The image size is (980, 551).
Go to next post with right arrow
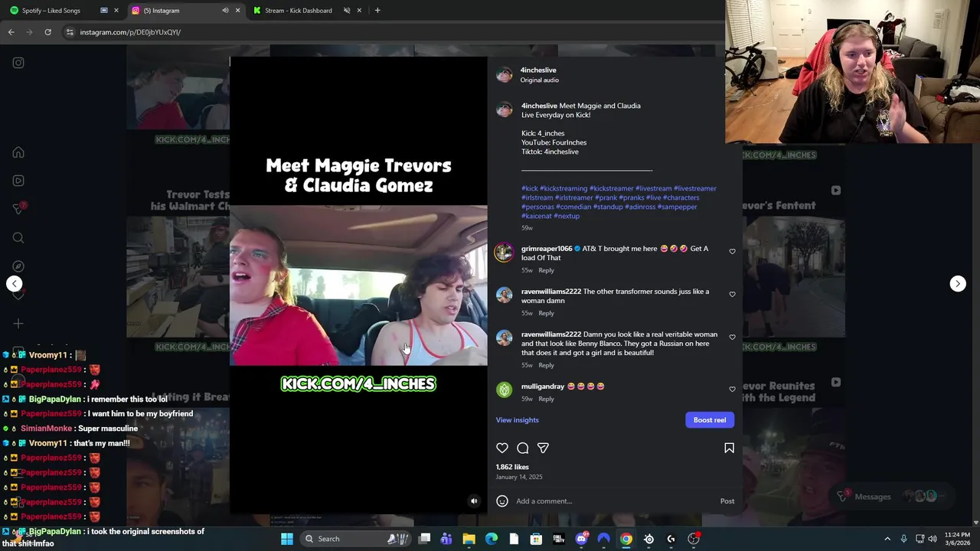(958, 284)
